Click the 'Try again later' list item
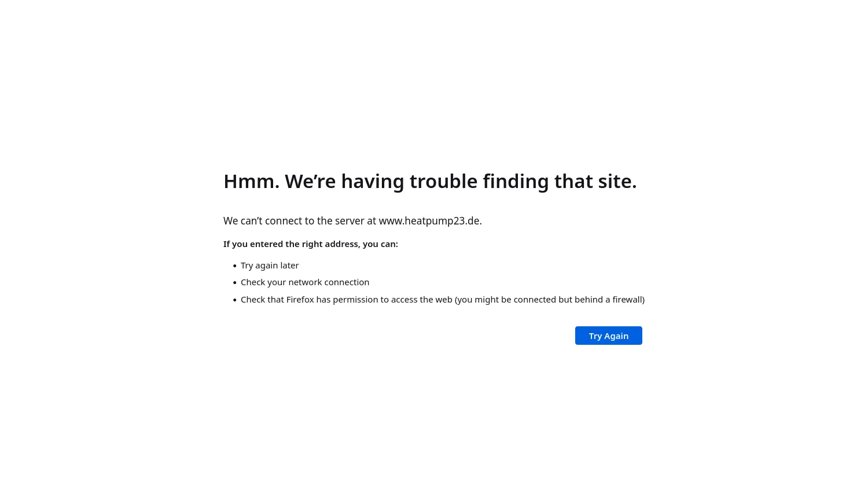Image resolution: width=868 pixels, height=501 pixels. [x=270, y=266]
